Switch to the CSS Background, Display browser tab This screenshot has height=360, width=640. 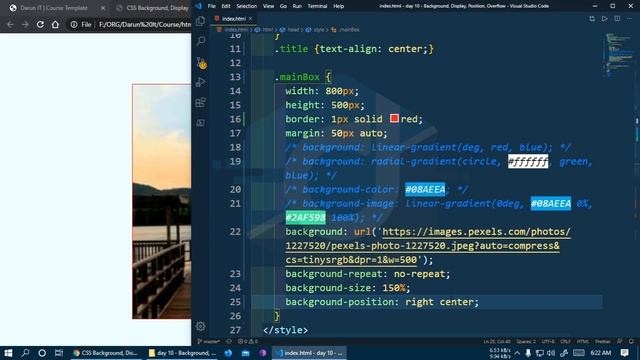pyautogui.click(x=152, y=8)
